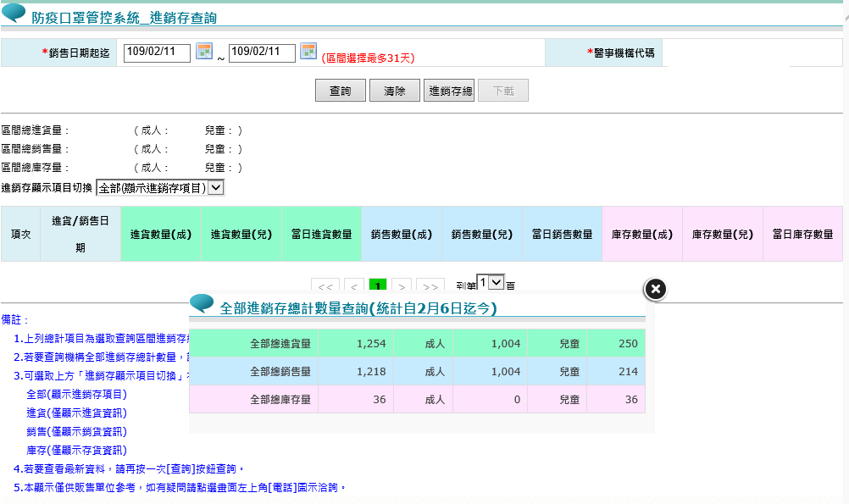This screenshot has width=849, height=504.
Task: Go to the previous page (<)
Action: (x=354, y=286)
